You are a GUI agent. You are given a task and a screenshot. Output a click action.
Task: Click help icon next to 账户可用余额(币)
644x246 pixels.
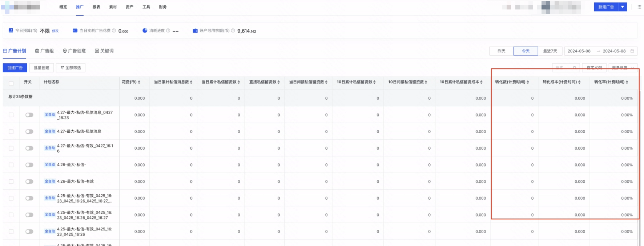point(233,31)
